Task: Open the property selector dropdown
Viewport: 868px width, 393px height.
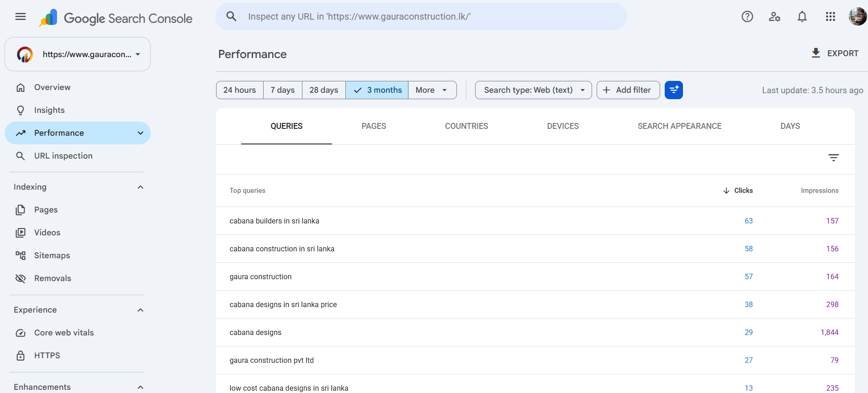Action: [x=78, y=54]
